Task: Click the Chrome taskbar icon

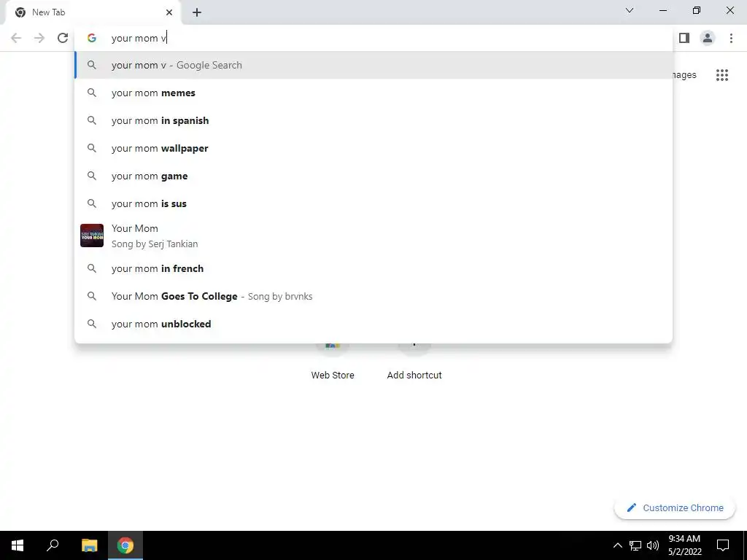Action: click(x=125, y=545)
